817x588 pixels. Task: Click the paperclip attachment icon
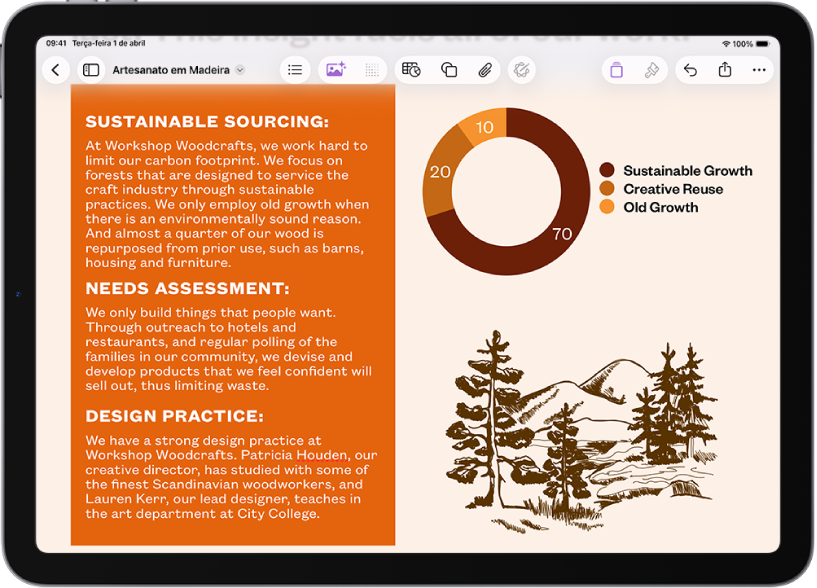[x=484, y=70]
